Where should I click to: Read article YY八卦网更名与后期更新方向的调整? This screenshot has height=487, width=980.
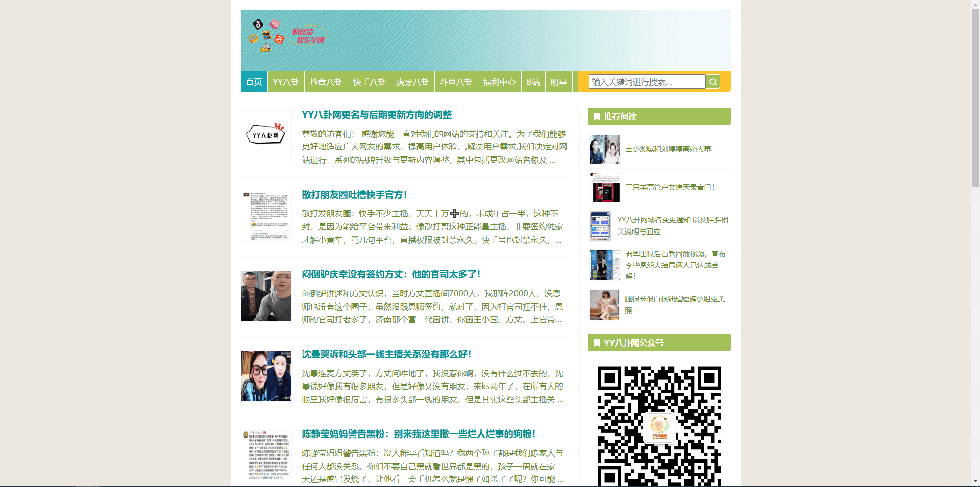click(x=376, y=115)
